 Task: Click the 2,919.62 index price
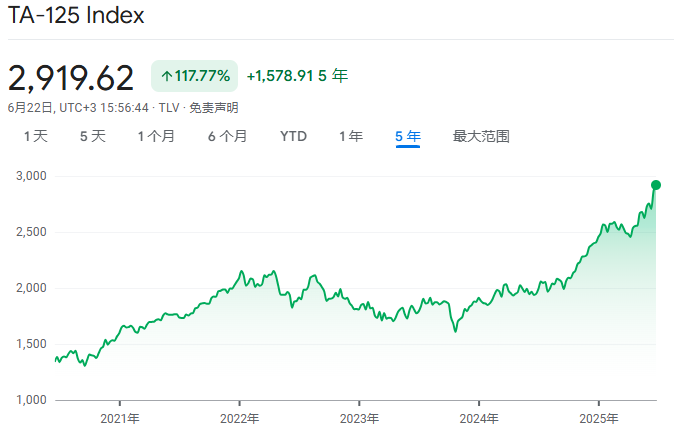[71, 76]
